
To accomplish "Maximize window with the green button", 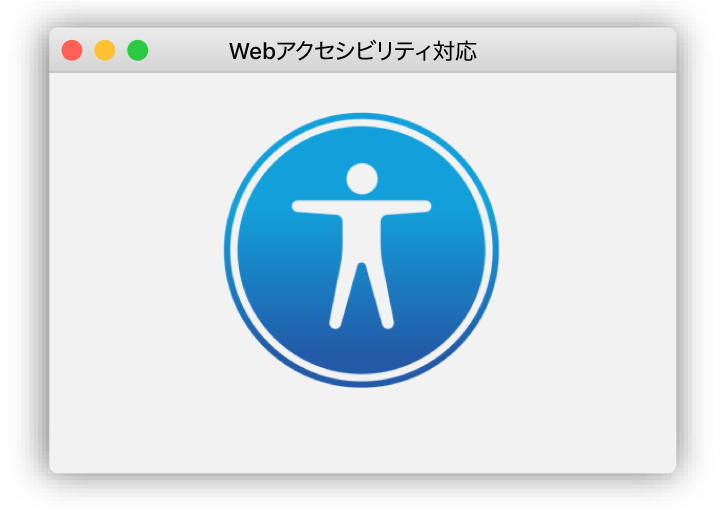I will click(137, 50).
